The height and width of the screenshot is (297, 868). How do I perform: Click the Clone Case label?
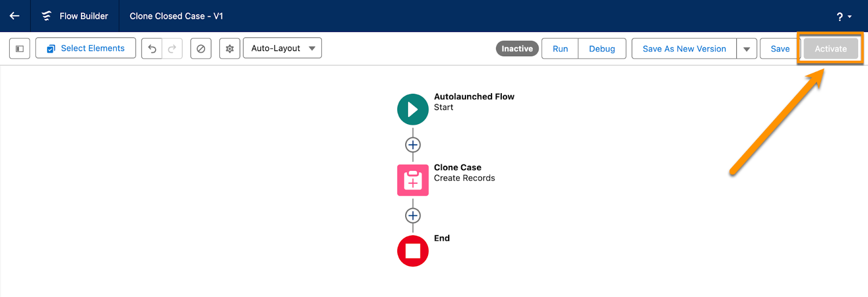(x=457, y=167)
